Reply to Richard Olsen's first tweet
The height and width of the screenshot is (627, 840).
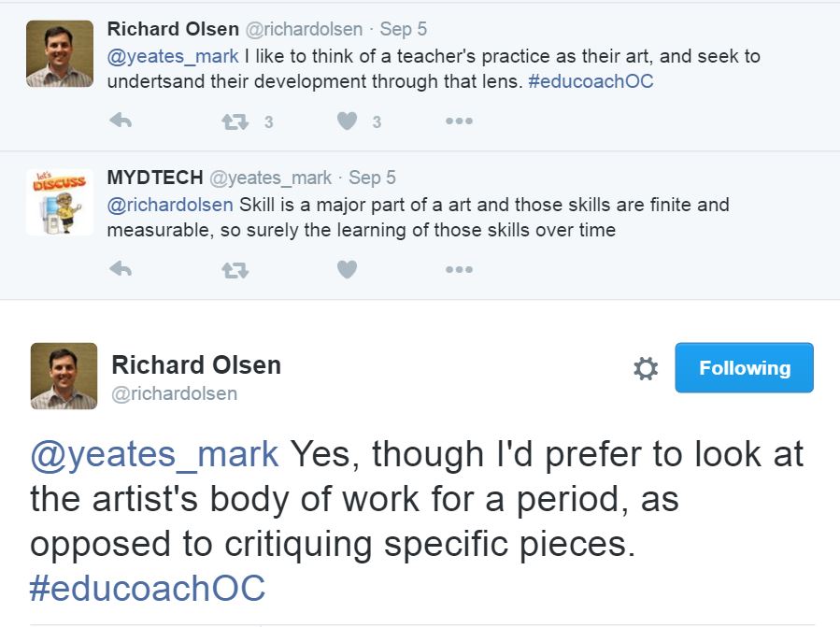121,121
